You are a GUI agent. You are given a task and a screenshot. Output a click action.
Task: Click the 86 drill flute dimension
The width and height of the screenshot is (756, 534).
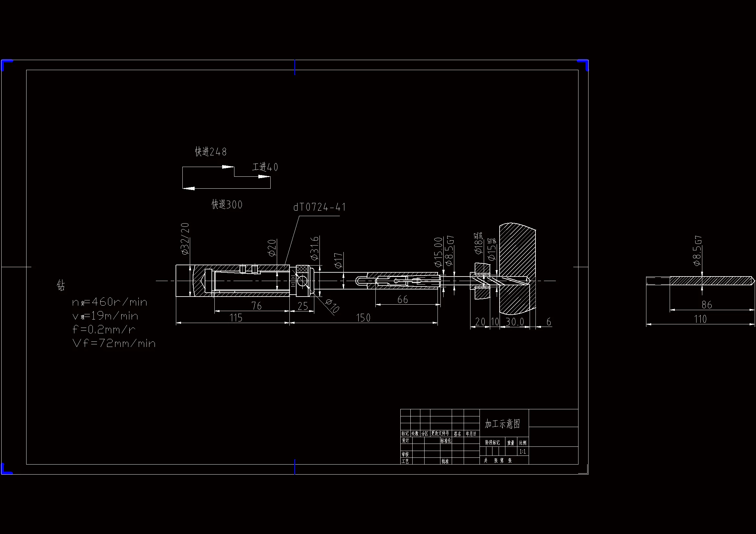click(x=707, y=305)
